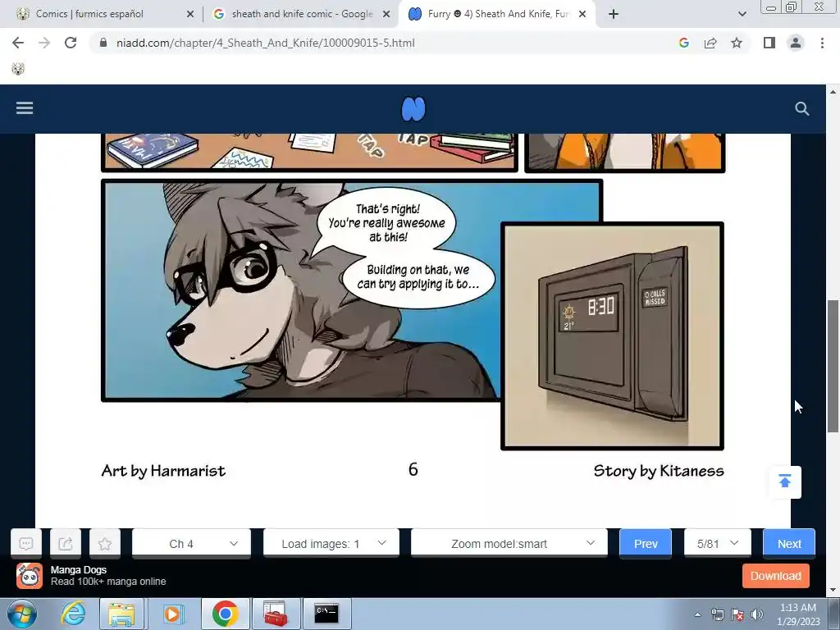The width and height of the screenshot is (840, 630).
Task: Launch Internet Explorer from taskbar
Action: tap(73, 614)
